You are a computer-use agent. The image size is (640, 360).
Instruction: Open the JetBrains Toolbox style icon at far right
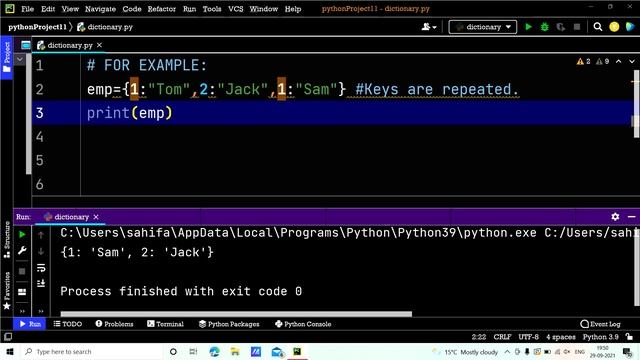630,27
